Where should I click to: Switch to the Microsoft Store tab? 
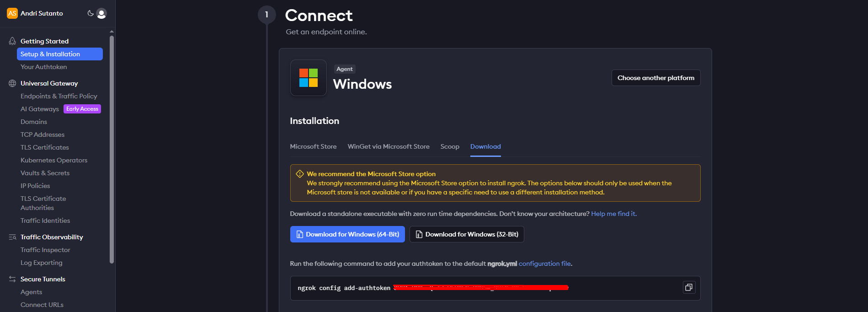point(313,146)
